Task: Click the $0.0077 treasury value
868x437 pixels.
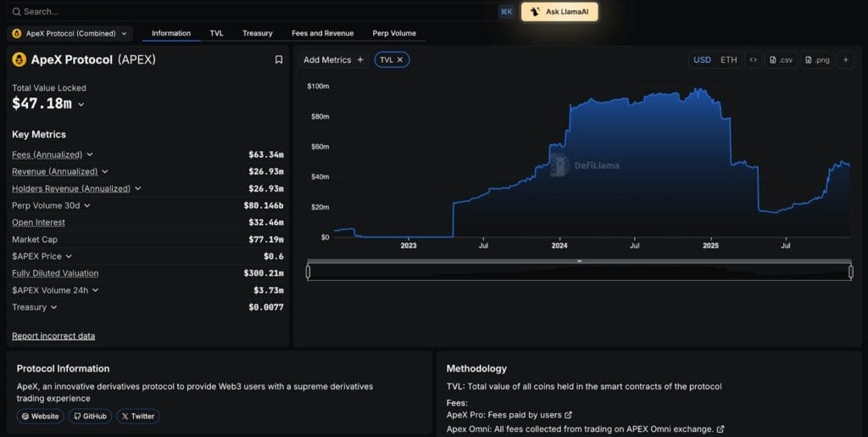Action: (265, 307)
